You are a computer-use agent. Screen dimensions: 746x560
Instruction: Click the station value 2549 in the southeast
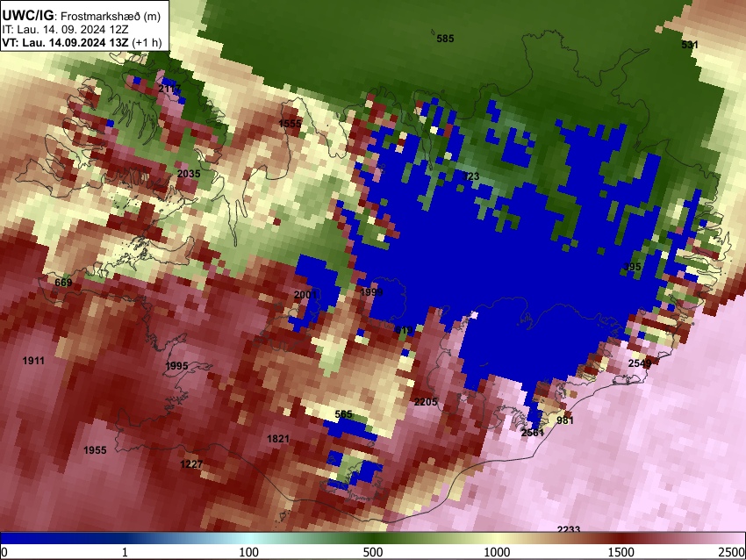(640, 363)
